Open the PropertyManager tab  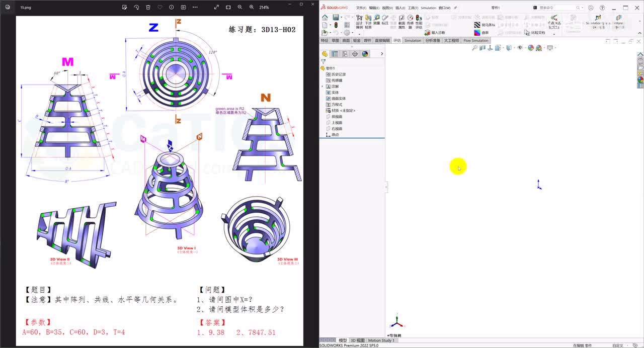(335, 54)
